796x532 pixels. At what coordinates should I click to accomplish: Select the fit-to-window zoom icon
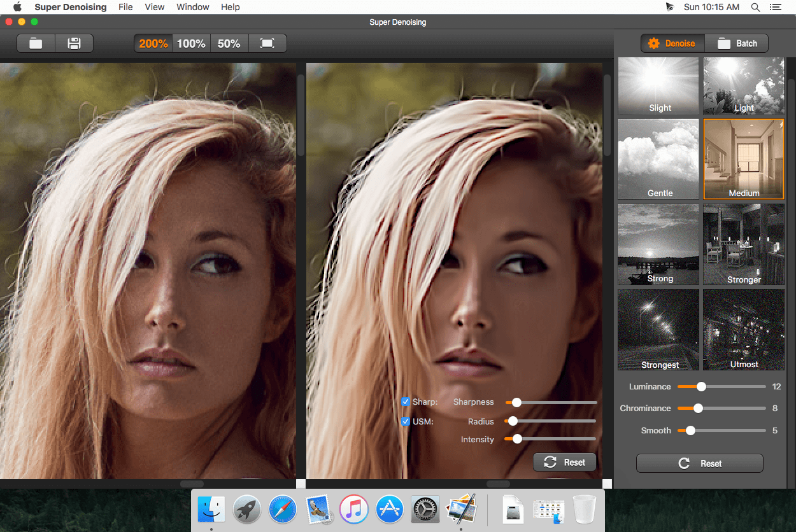coord(267,43)
